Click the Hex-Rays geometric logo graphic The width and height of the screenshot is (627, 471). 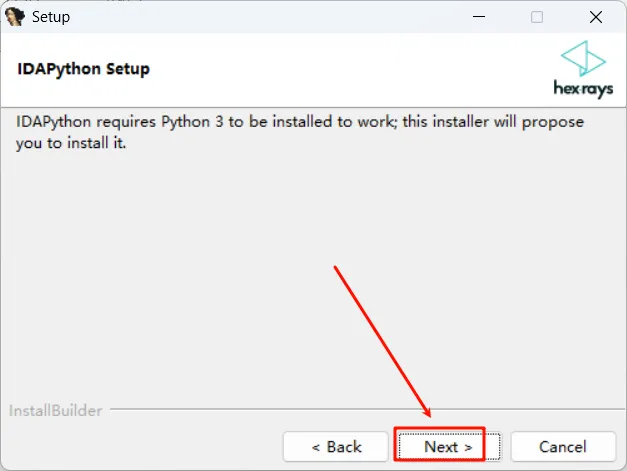coord(582,59)
